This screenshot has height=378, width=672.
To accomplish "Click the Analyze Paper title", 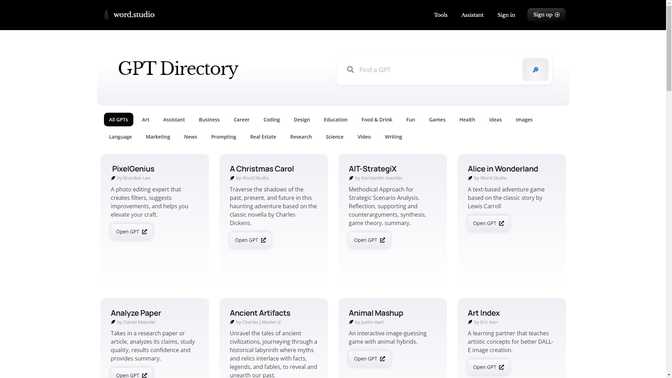I will [136, 313].
